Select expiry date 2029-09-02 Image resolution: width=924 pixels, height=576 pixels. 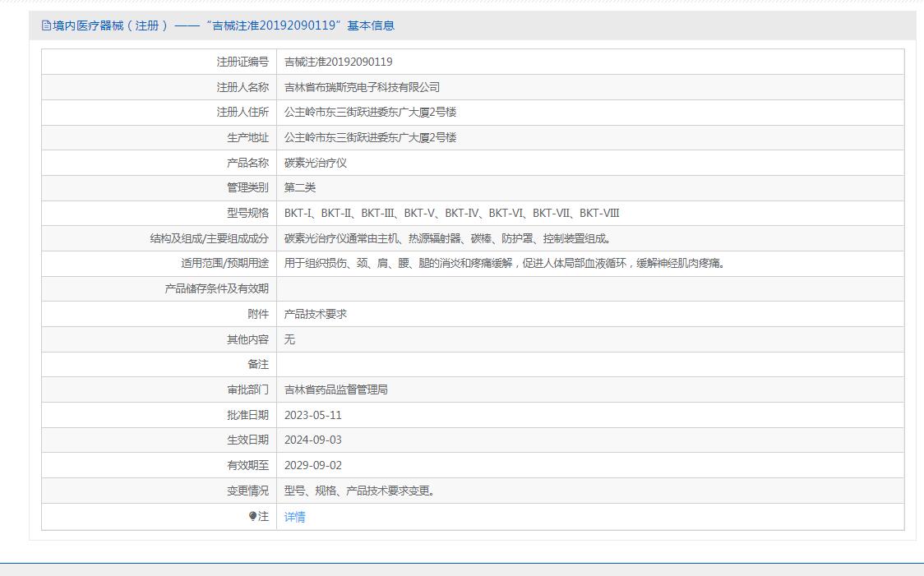[x=313, y=465]
